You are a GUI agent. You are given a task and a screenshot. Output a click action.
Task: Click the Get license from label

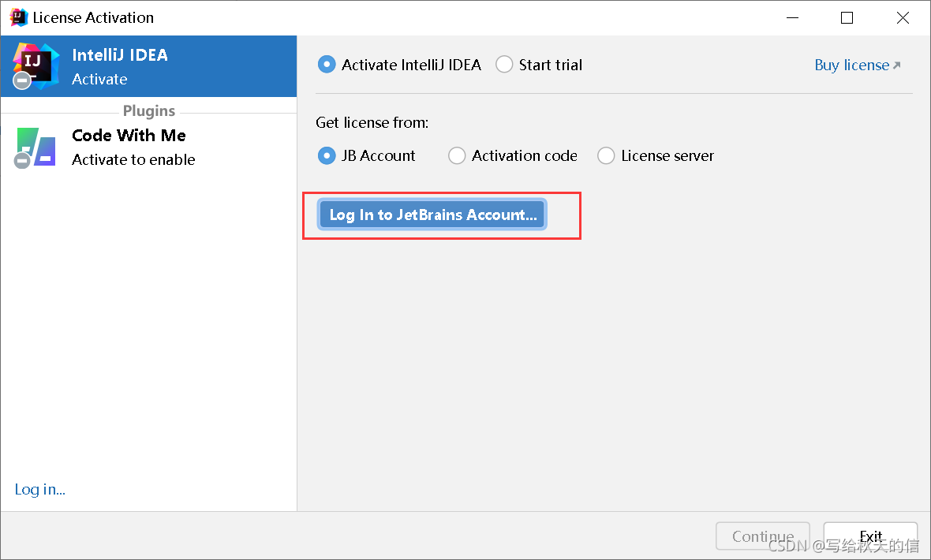372,122
